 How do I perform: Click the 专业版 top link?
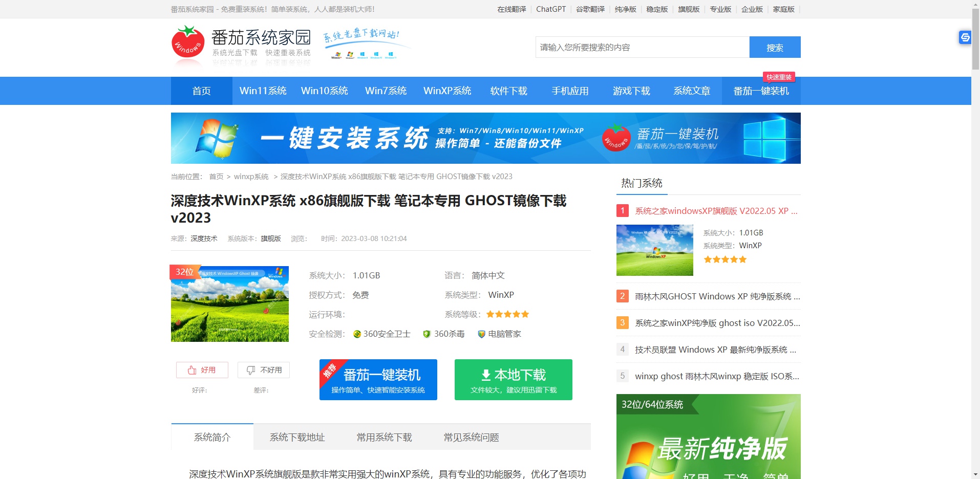[x=721, y=9]
